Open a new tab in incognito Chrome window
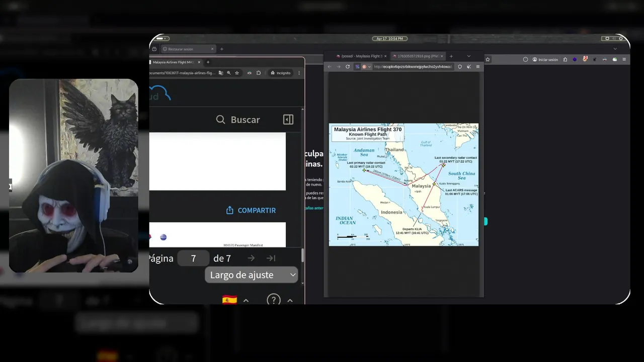 tap(208, 62)
